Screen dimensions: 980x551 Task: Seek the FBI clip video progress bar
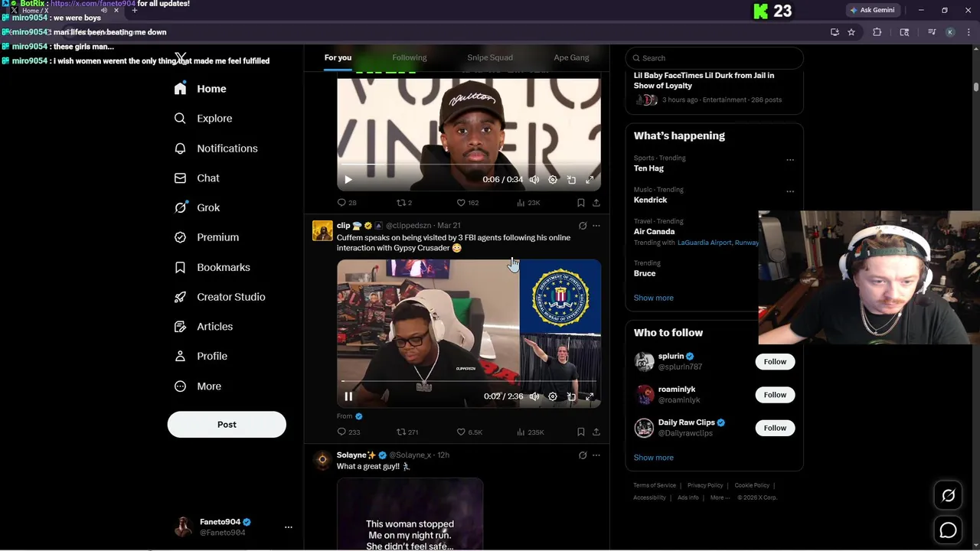click(x=469, y=381)
